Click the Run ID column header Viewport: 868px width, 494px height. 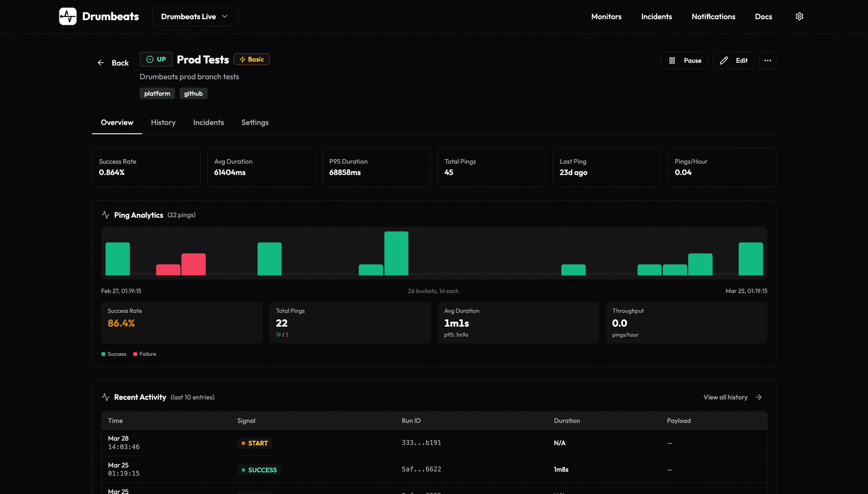(411, 421)
